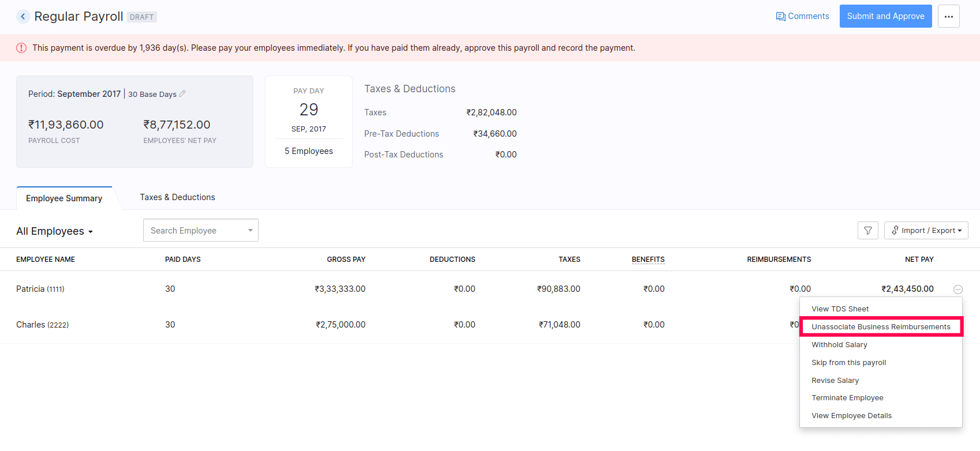Select View TDS Sheet menu option
This screenshot has width=980, height=451.
pyautogui.click(x=840, y=309)
